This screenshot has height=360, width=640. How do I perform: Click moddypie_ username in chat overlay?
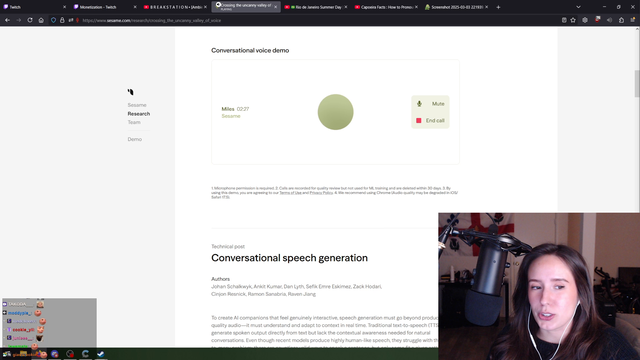20,313
